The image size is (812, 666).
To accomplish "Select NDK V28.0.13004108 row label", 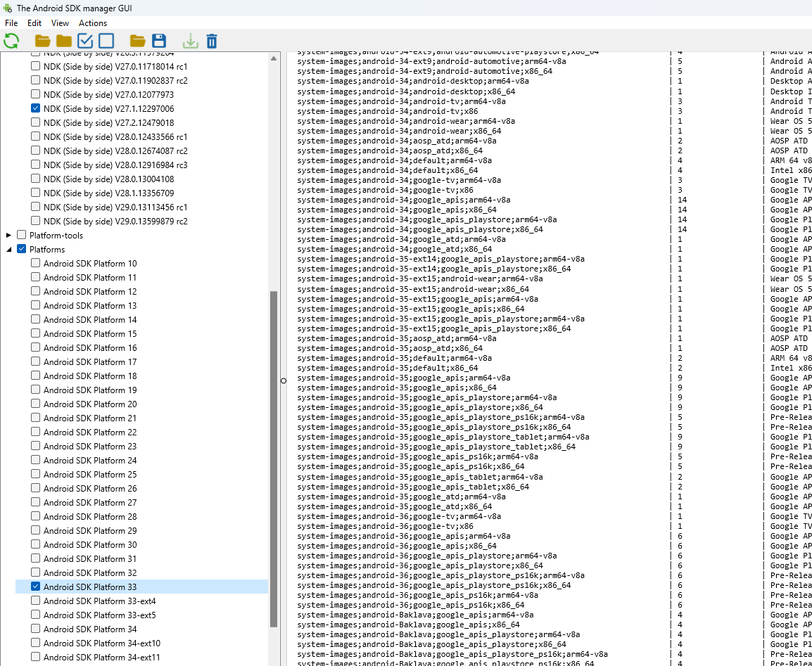I will 109,179.
